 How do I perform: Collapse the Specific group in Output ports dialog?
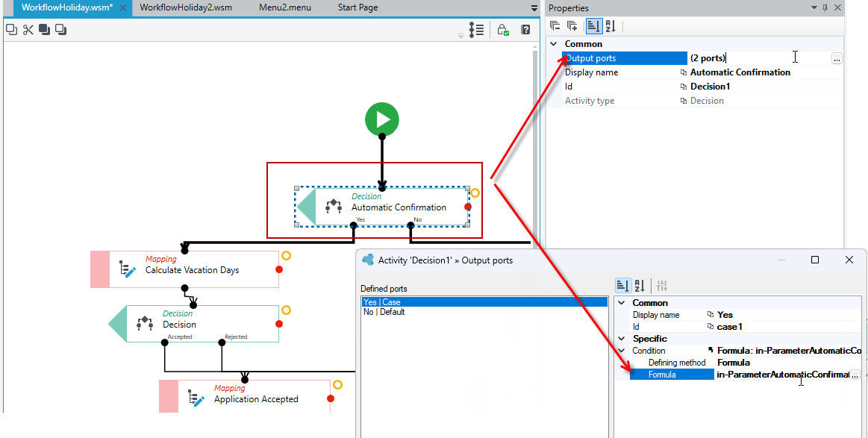tap(621, 338)
